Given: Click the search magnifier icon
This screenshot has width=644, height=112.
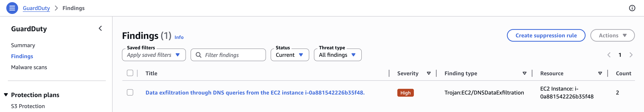Looking at the screenshot, I should 198,55.
